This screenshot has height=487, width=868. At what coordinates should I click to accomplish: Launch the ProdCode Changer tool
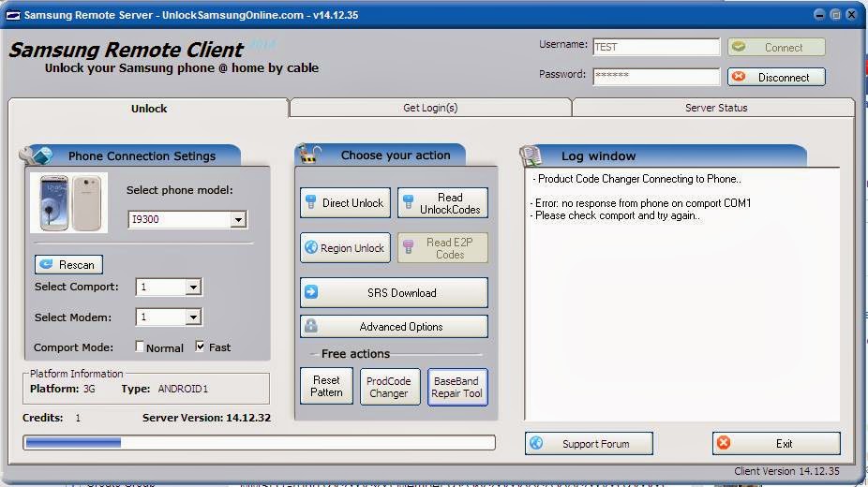390,387
